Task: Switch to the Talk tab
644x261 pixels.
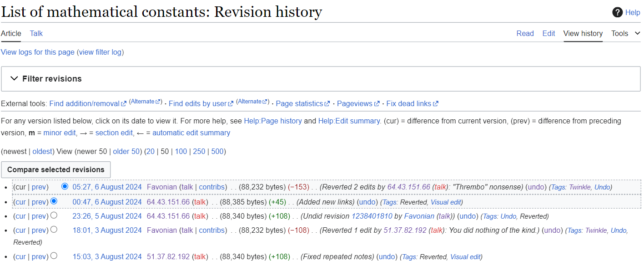Action: tap(36, 33)
